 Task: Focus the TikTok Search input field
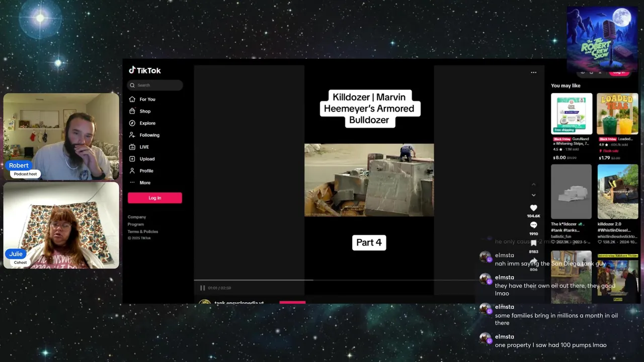[x=155, y=85]
